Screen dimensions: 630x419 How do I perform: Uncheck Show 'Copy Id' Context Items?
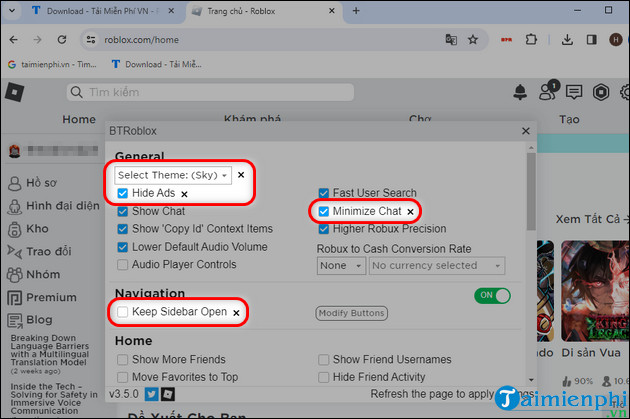tap(123, 229)
